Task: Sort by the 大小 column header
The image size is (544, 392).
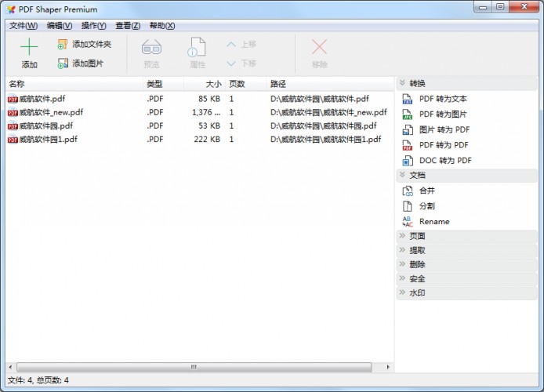Action: click(x=205, y=84)
